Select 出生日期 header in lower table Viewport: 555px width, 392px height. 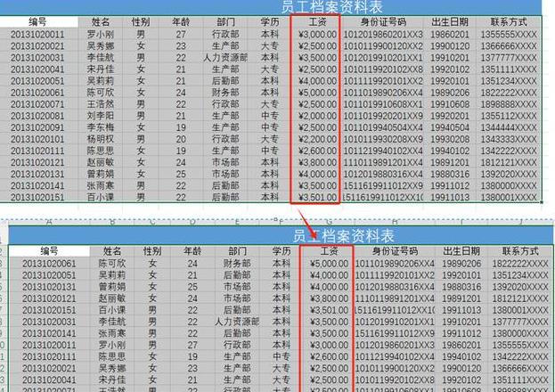461,251
